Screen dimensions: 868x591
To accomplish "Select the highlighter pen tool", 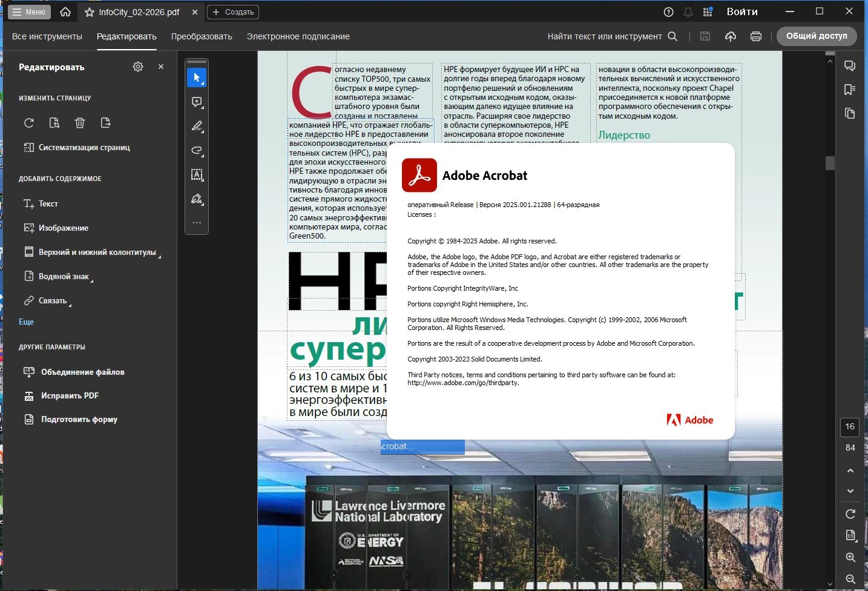I will pyautogui.click(x=197, y=127).
